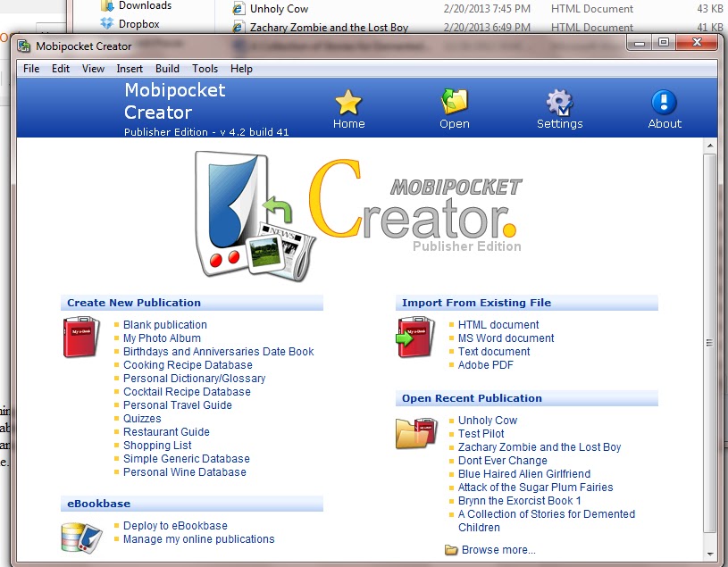Viewport: 728px width, 567px height.
Task: Click the Mobipocket Creator title bar app icon
Action: pyautogui.click(x=24, y=46)
